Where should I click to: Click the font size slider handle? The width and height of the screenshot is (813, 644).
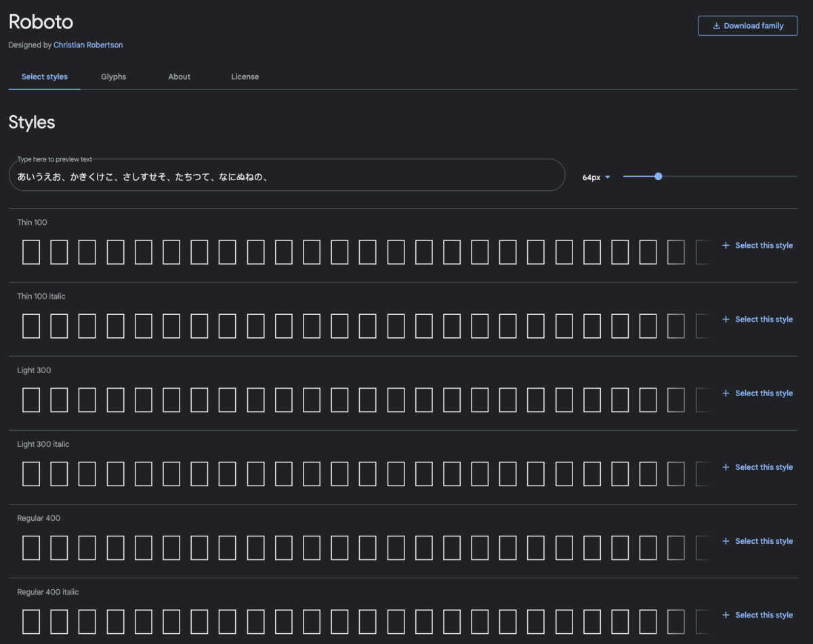pyautogui.click(x=658, y=176)
